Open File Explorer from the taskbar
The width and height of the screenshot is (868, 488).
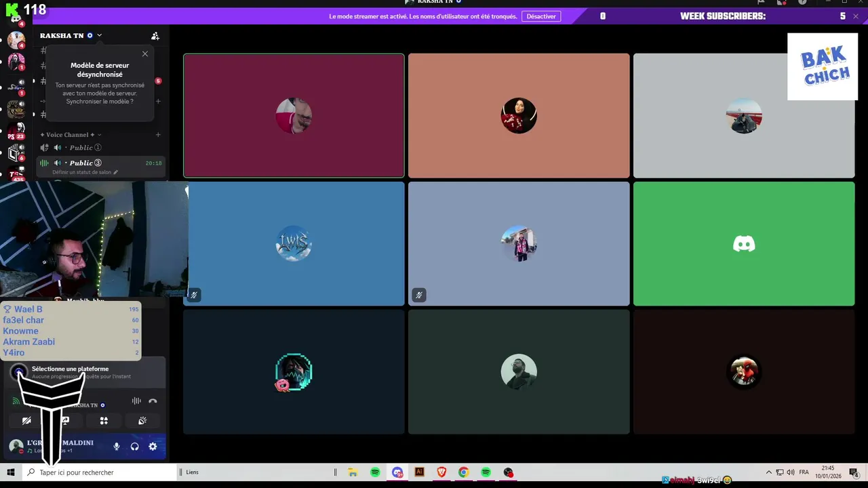click(x=353, y=472)
